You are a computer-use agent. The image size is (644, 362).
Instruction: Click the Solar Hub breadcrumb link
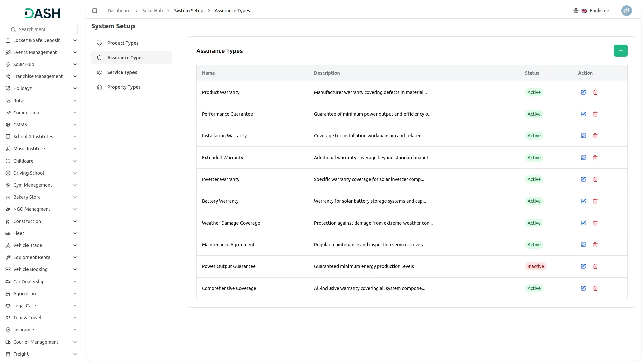click(152, 11)
